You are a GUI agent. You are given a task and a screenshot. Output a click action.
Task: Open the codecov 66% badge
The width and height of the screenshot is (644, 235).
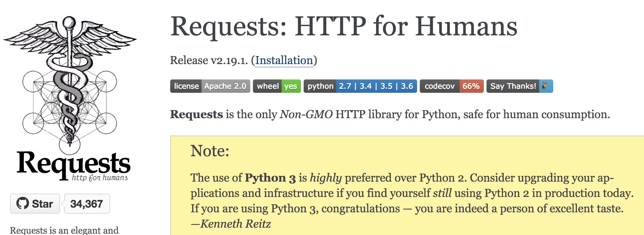pyautogui.click(x=451, y=86)
